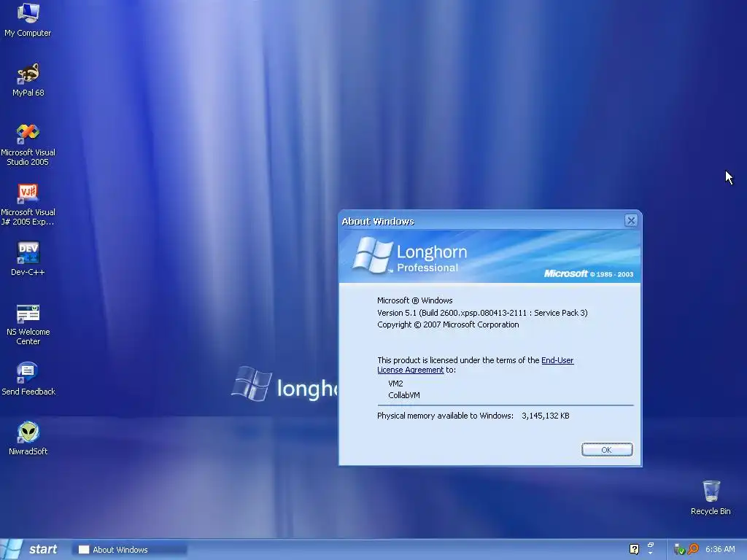Click the start button

29,549
